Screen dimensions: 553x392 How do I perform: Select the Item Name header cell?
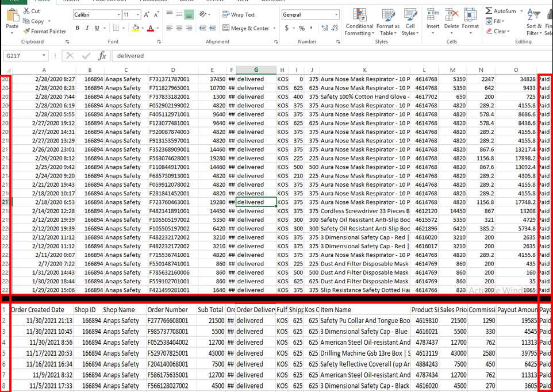365,309
